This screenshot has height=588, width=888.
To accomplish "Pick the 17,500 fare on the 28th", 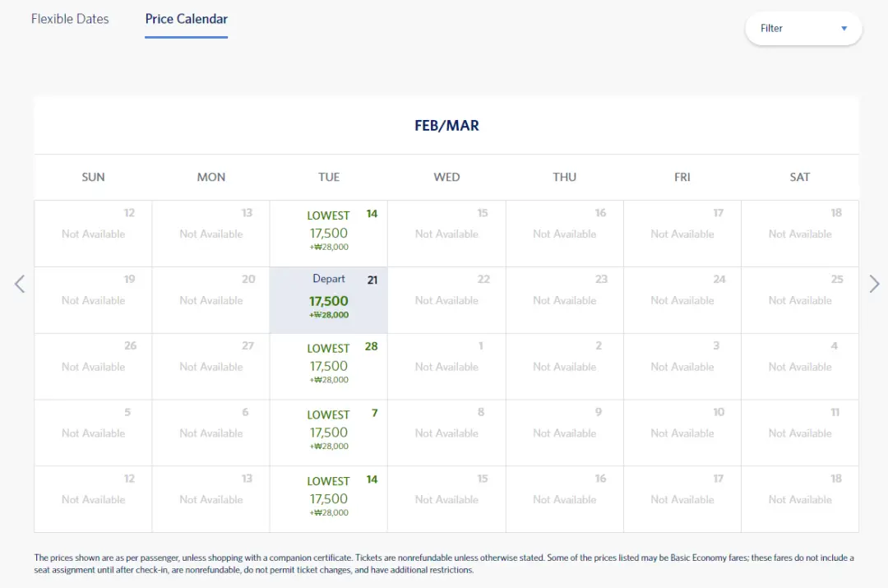I will tap(328, 367).
